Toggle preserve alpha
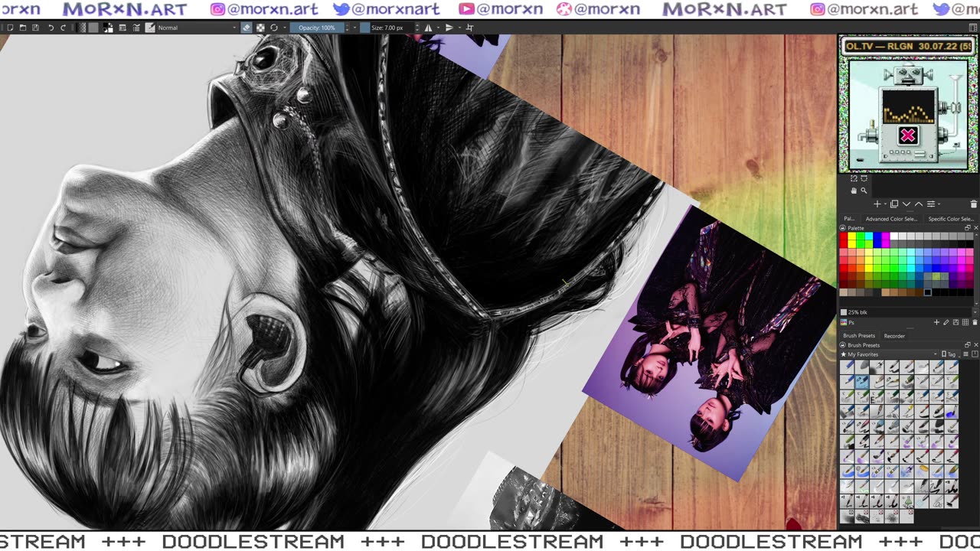 pyautogui.click(x=260, y=28)
